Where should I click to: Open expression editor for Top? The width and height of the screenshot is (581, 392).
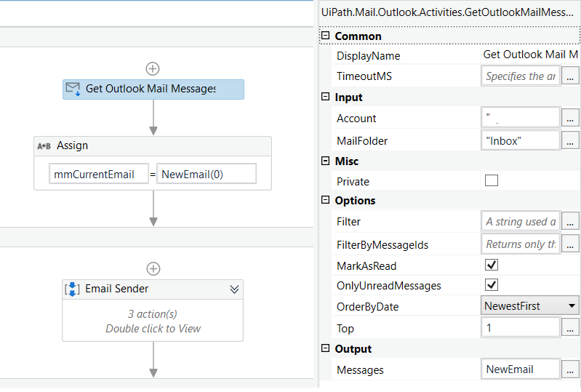(x=570, y=328)
